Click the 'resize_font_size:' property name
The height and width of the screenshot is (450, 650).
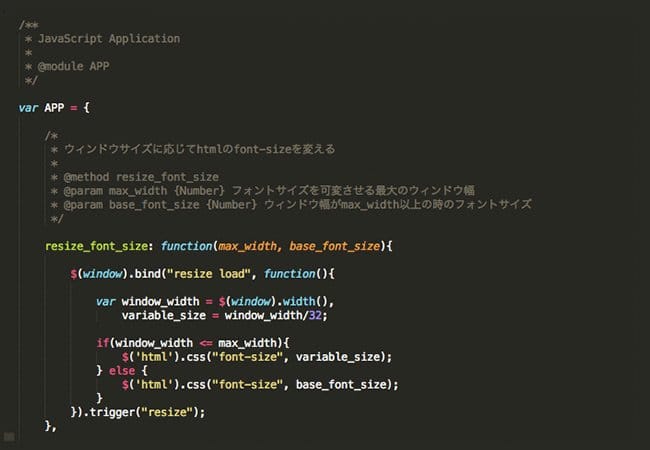[99, 246]
